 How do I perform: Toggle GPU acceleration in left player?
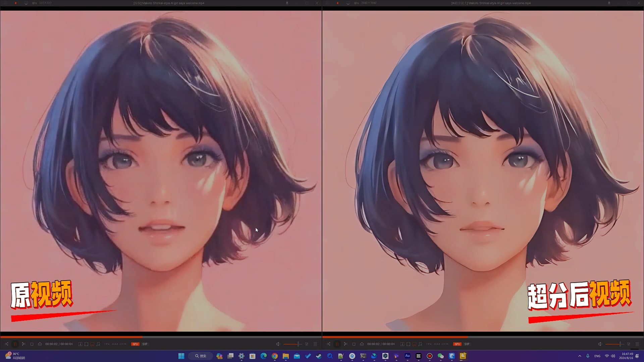click(135, 344)
